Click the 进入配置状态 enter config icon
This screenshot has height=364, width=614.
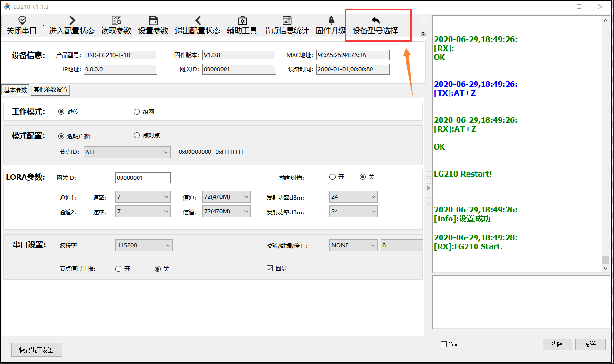coord(72,20)
